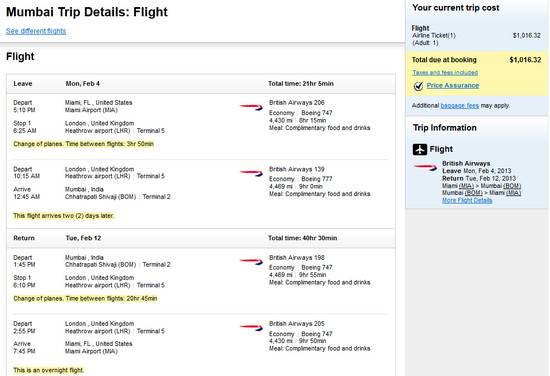
Task: Click British Airways logo for flight 198
Action: (x=251, y=261)
